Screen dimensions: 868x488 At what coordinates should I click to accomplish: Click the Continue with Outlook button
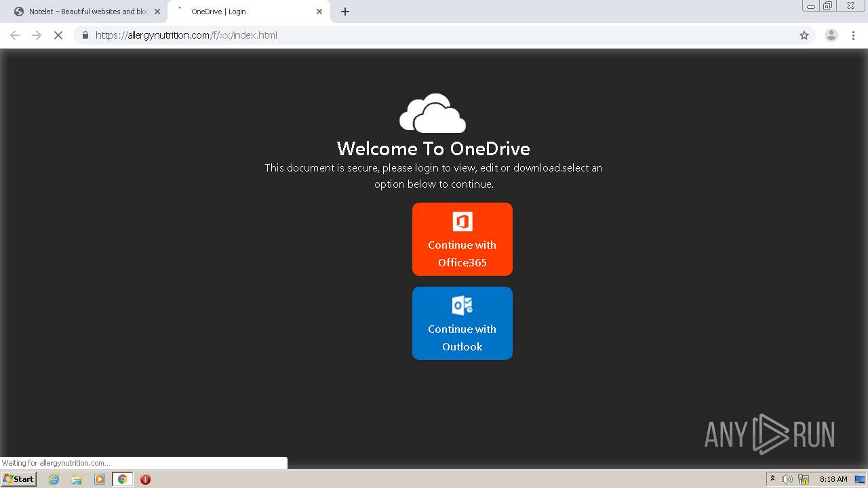[x=462, y=323]
